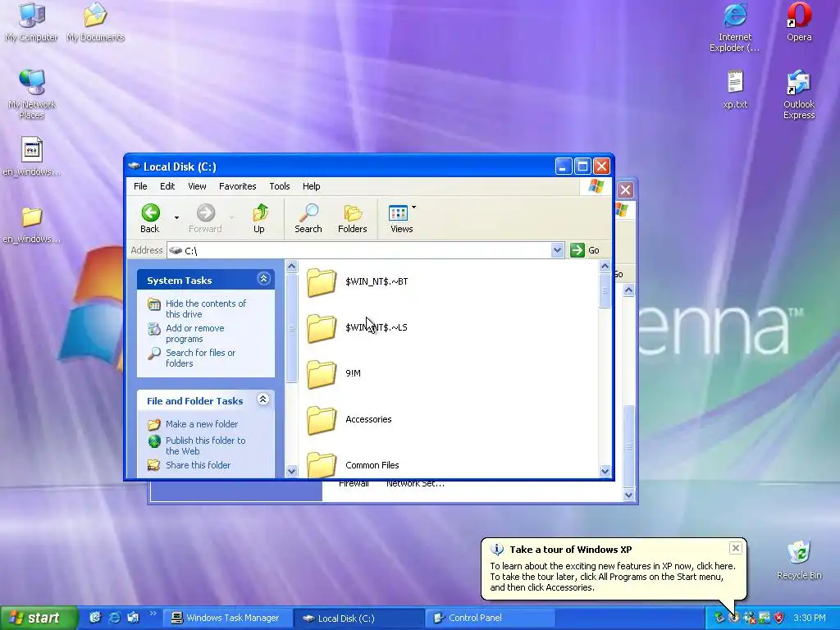Select My Network Places desktop icon
The image size is (840, 630).
click(32, 94)
